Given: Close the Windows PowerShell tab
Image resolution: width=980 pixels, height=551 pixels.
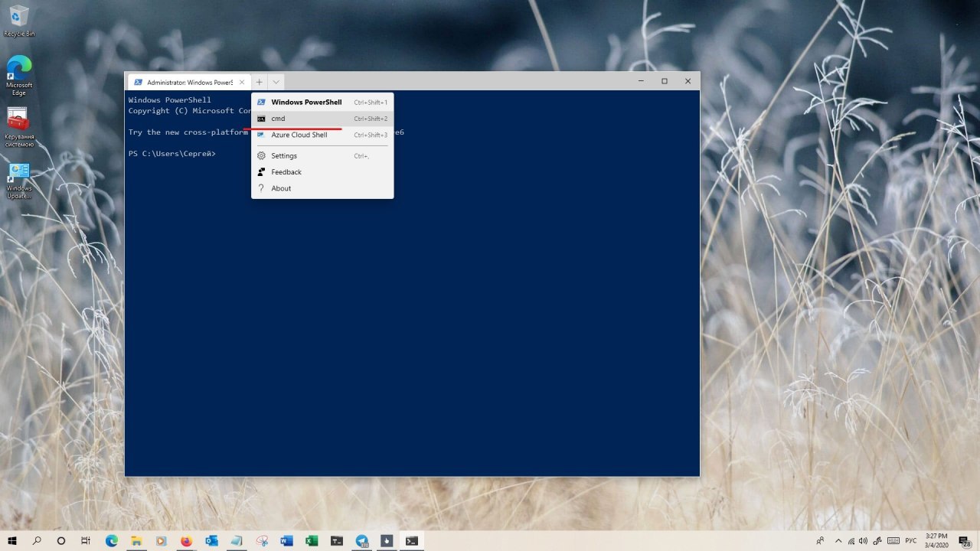Looking at the screenshot, I should coord(242,82).
